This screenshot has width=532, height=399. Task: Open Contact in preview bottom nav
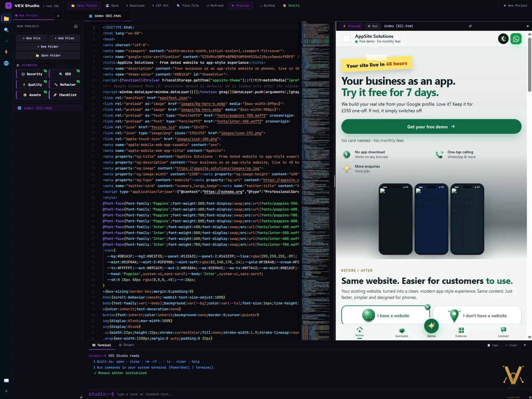coord(503,332)
